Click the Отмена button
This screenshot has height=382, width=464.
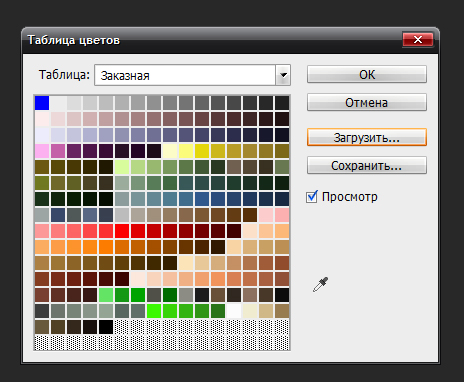pyautogui.click(x=367, y=102)
